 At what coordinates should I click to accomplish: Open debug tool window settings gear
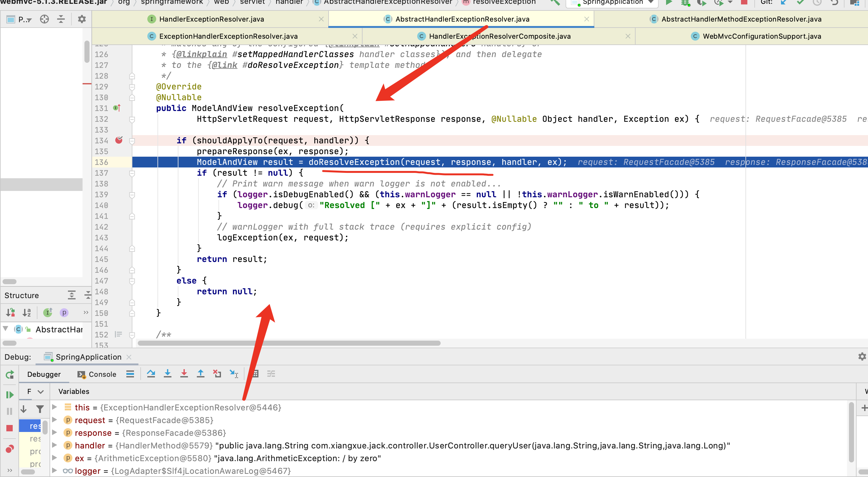pos(862,356)
